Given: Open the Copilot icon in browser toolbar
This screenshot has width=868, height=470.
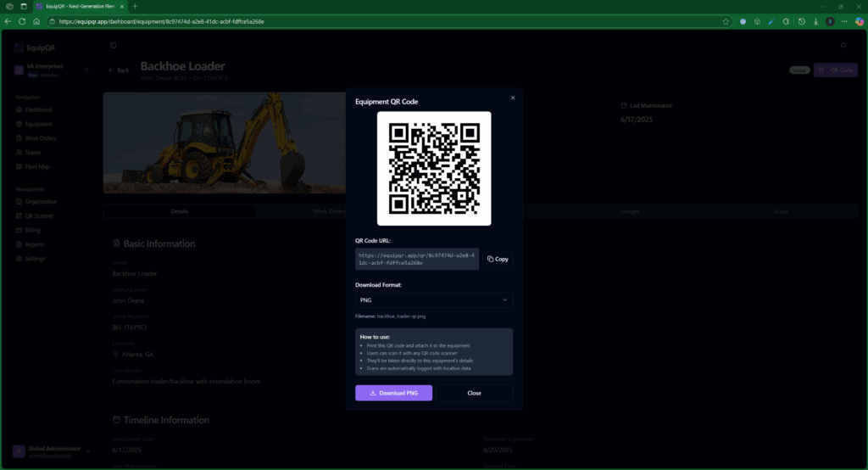Looking at the screenshot, I should click(859, 21).
